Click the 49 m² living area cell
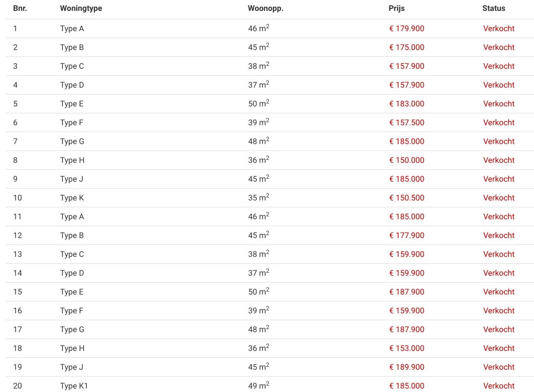 [x=258, y=385]
